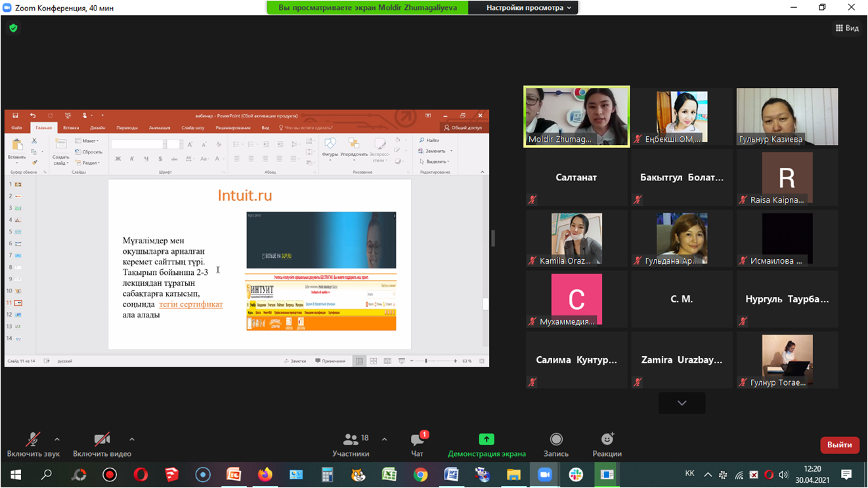Switch layout with the Вид button
This screenshot has height=488, width=868.
click(847, 28)
